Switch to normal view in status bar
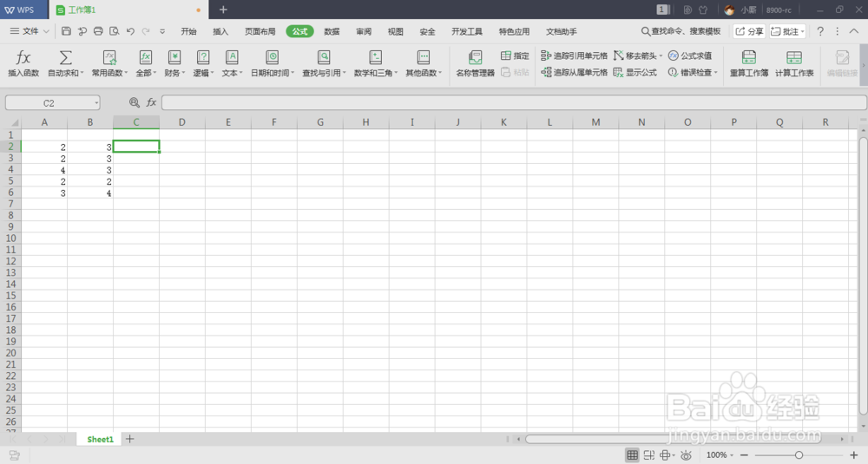The width and height of the screenshot is (868, 464). pos(632,455)
